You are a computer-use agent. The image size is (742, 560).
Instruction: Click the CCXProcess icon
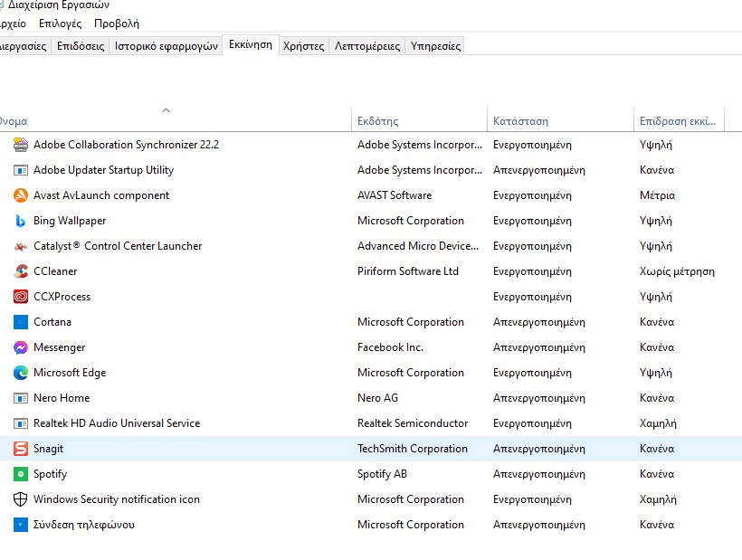pyautogui.click(x=20, y=297)
